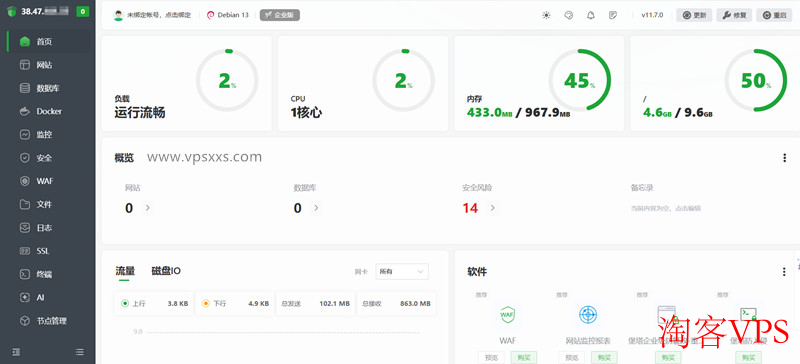Click the 网站监控报表 target icon
Image resolution: width=800 pixels, height=364 pixels.
coord(588,315)
